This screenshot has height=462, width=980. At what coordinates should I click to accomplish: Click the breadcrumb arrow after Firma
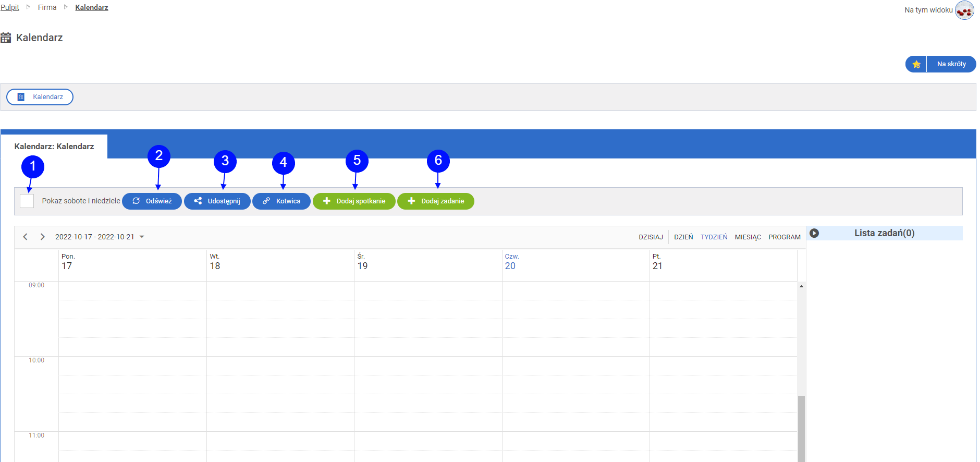[66, 7]
